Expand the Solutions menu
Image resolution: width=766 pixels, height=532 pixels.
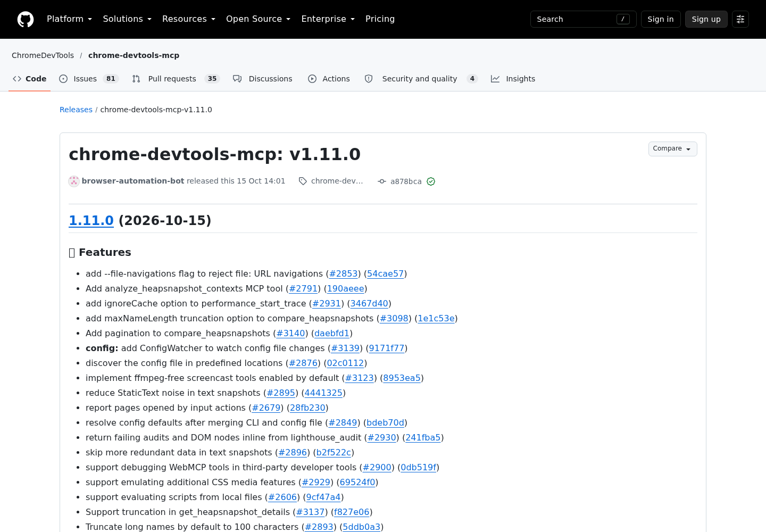click(x=127, y=19)
